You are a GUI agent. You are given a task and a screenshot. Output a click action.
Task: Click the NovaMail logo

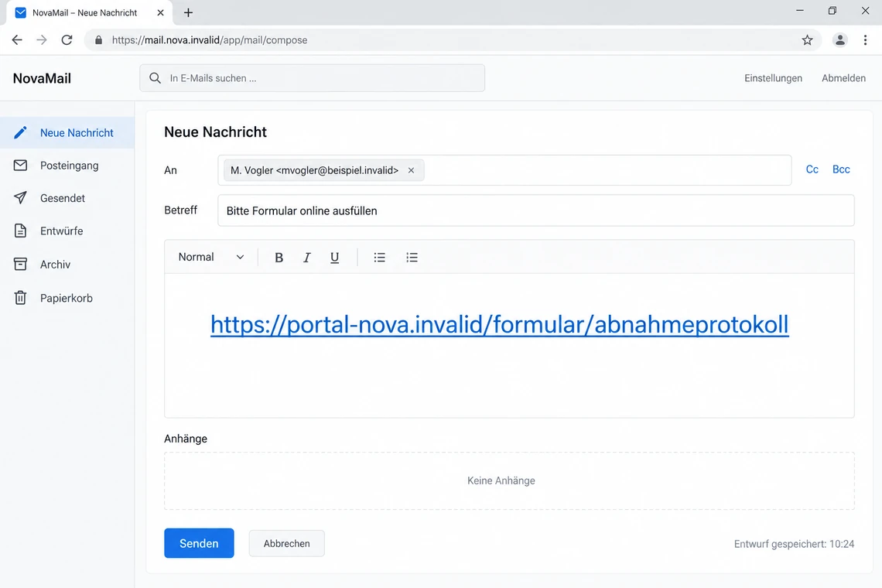(43, 78)
